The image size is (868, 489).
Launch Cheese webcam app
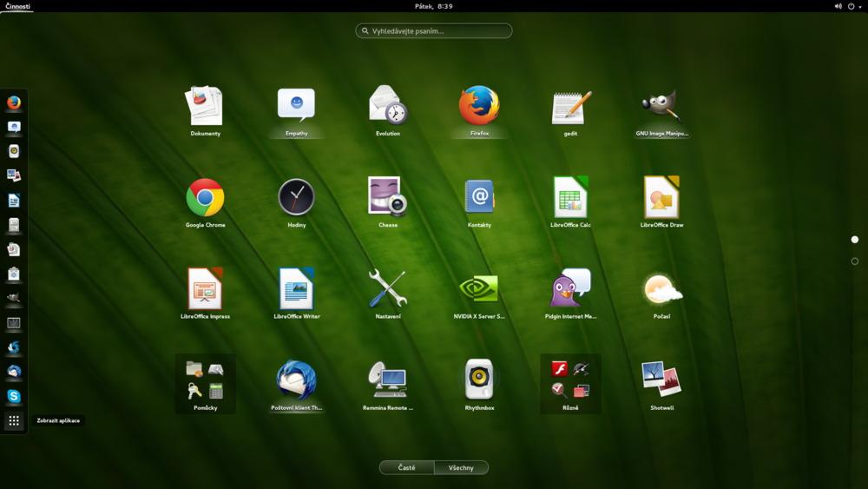pos(387,202)
